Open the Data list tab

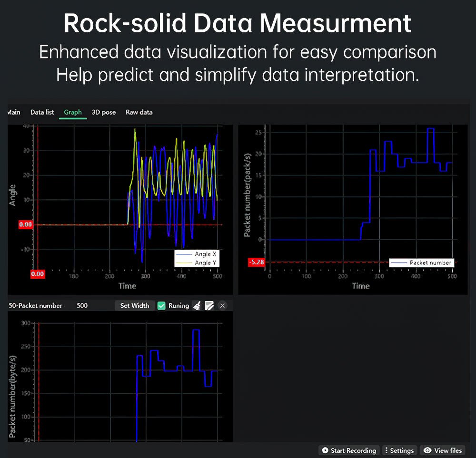click(42, 112)
